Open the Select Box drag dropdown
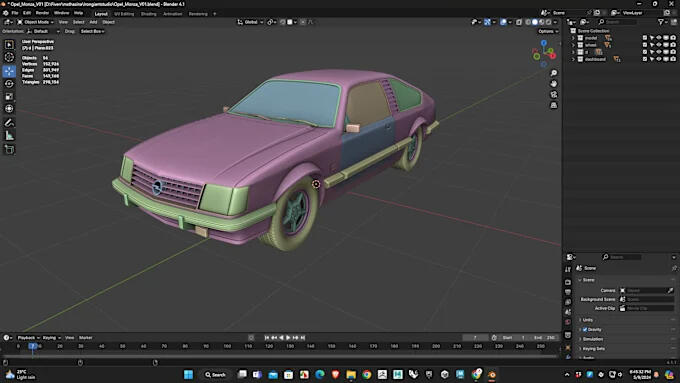This screenshot has width=680, height=383. point(92,31)
